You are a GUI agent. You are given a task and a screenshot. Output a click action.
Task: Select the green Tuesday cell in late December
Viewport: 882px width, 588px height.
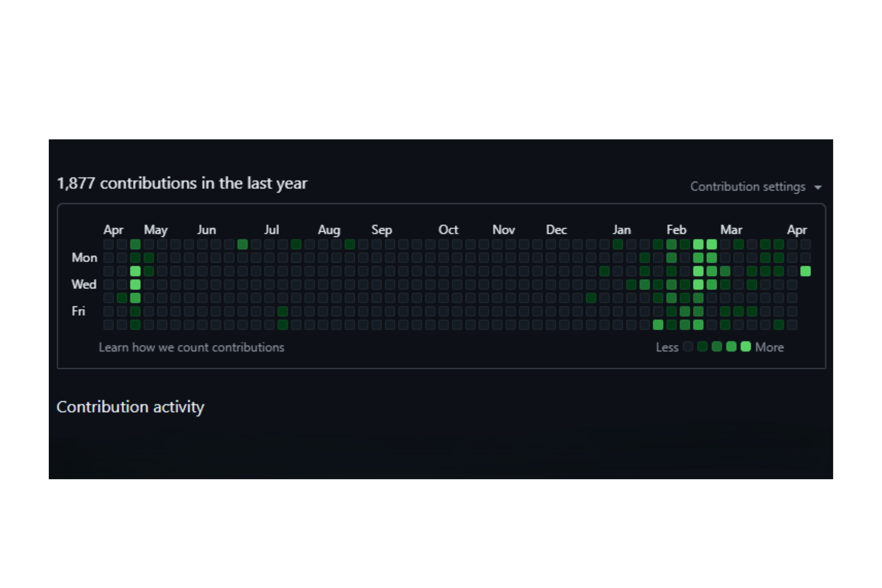coord(604,271)
